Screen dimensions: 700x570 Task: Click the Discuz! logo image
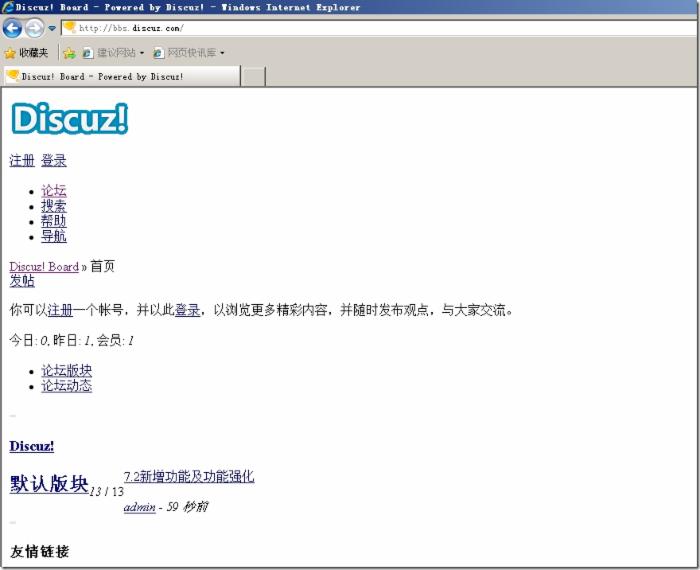coord(70,118)
